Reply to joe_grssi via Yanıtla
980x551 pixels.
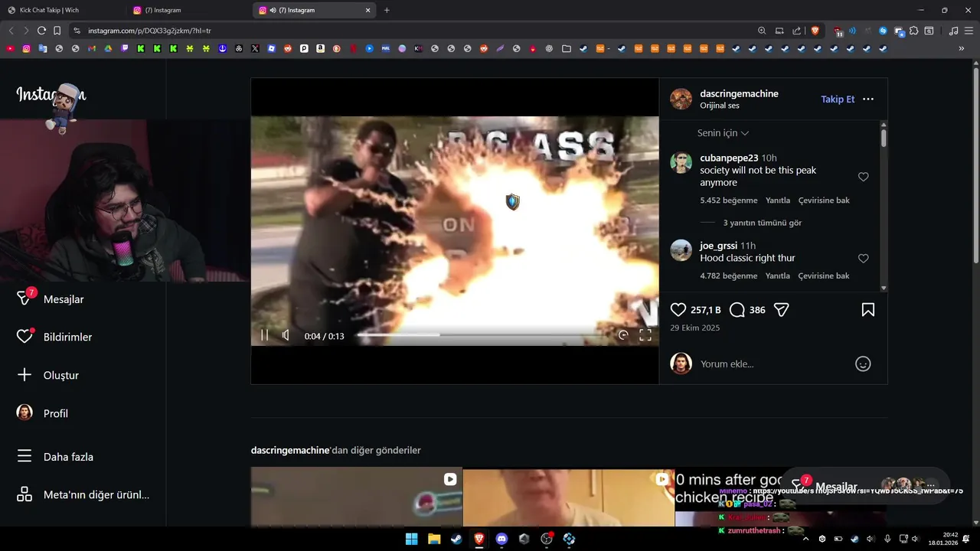pos(778,276)
